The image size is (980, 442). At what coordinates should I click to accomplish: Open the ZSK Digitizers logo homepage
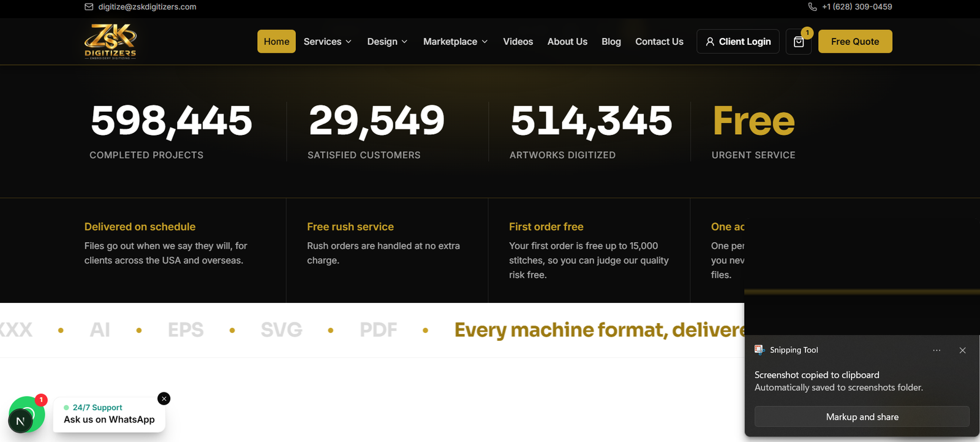tap(110, 41)
